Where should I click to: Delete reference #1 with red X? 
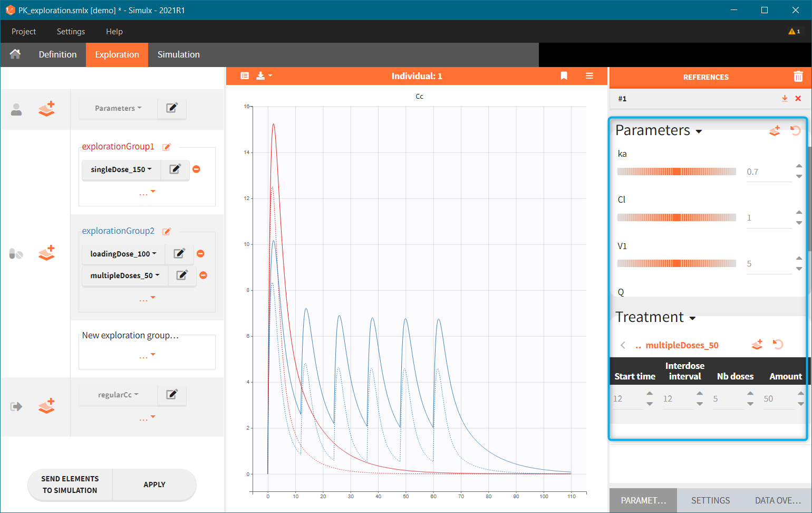click(x=798, y=99)
